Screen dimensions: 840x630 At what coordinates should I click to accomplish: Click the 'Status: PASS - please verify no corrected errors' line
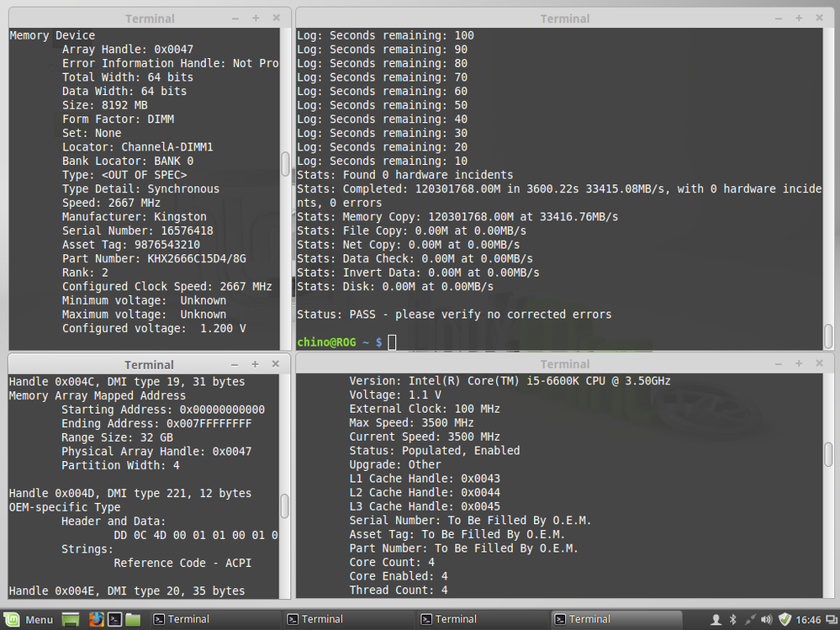(x=454, y=315)
